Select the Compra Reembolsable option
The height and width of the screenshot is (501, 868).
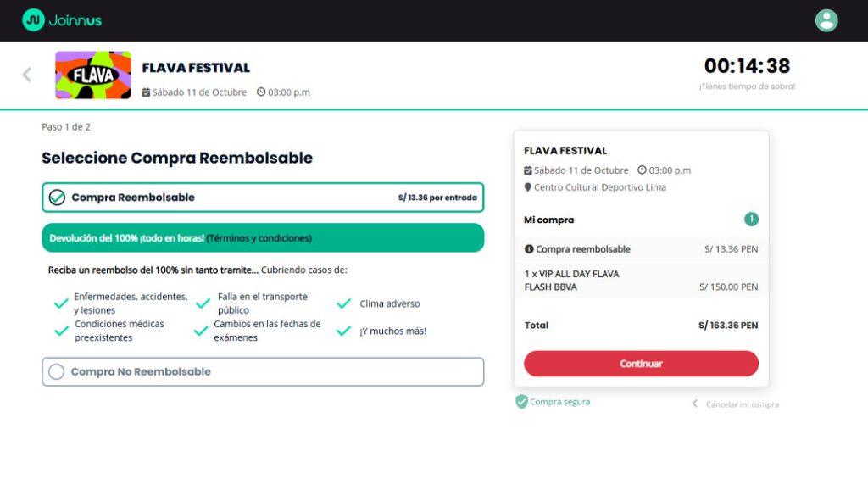263,198
